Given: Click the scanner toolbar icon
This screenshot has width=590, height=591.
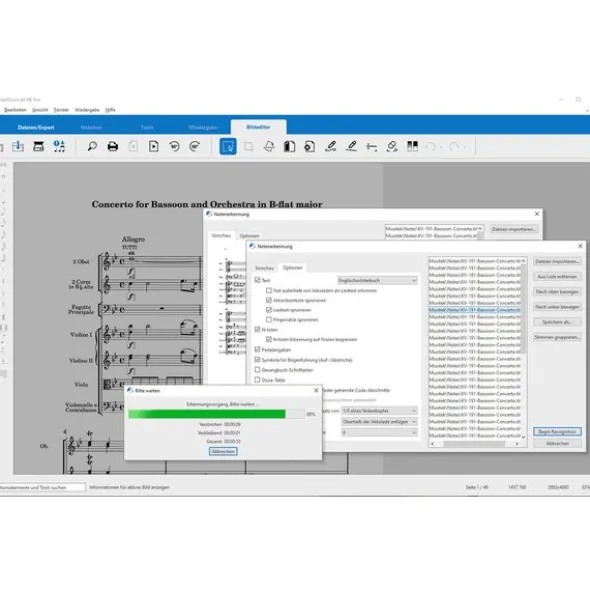Looking at the screenshot, I should pos(38,146).
